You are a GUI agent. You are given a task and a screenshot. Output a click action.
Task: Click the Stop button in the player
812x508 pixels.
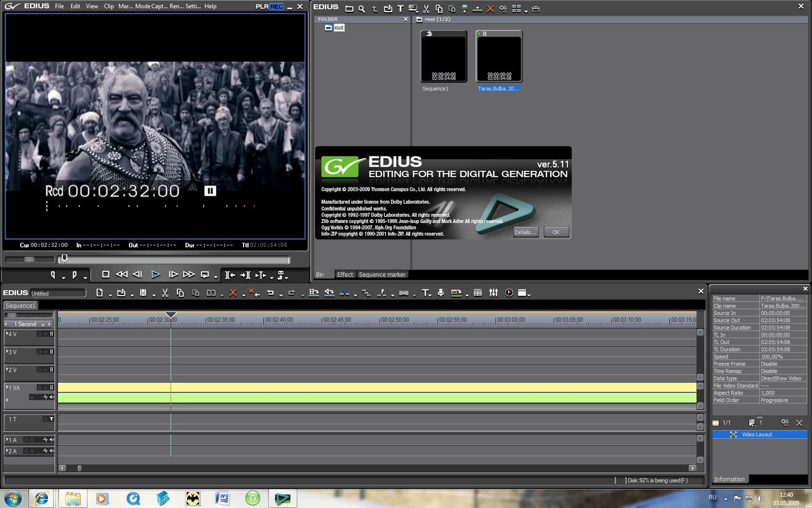106,274
